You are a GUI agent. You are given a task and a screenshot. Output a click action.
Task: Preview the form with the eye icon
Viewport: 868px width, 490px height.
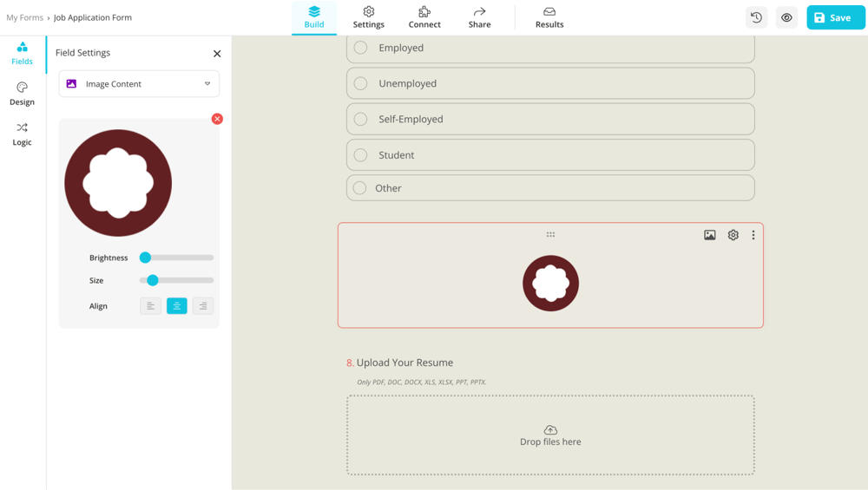pyautogui.click(x=786, y=17)
